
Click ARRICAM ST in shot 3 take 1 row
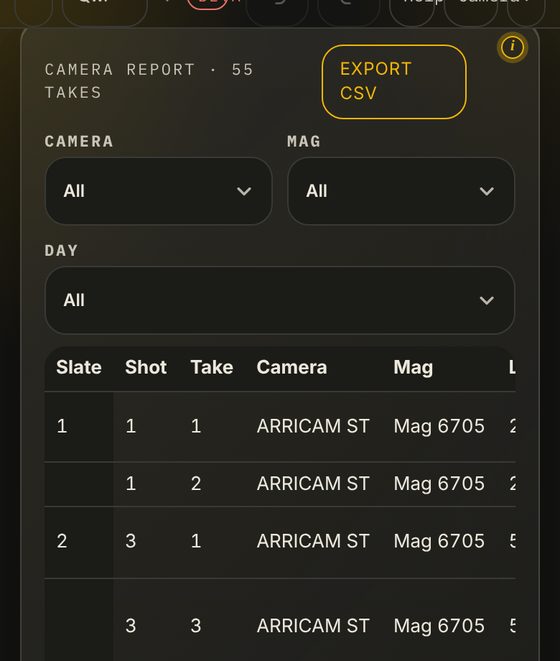tap(313, 541)
